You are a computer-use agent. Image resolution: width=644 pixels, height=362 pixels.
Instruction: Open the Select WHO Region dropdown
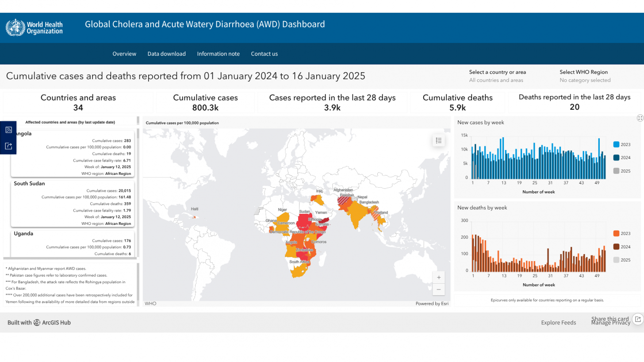pos(585,76)
